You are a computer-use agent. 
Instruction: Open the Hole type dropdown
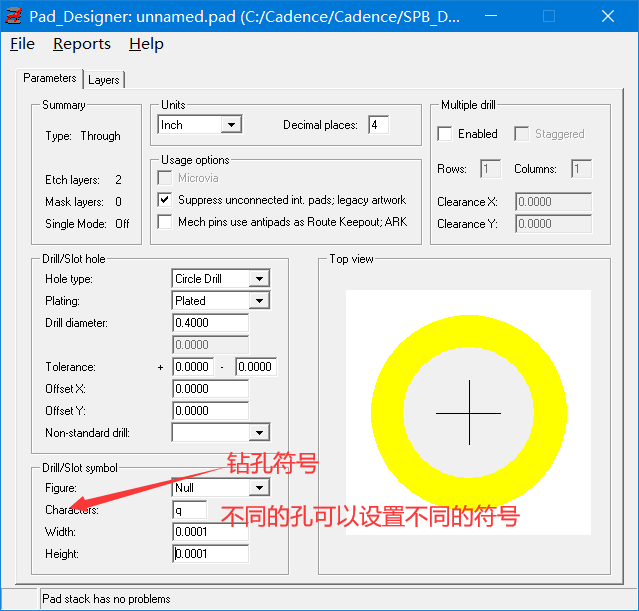tap(259, 279)
